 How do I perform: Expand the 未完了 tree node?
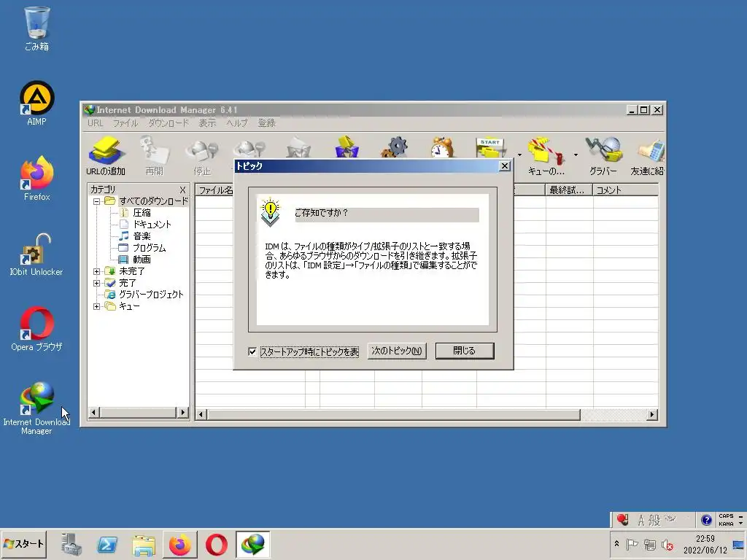pos(97,271)
